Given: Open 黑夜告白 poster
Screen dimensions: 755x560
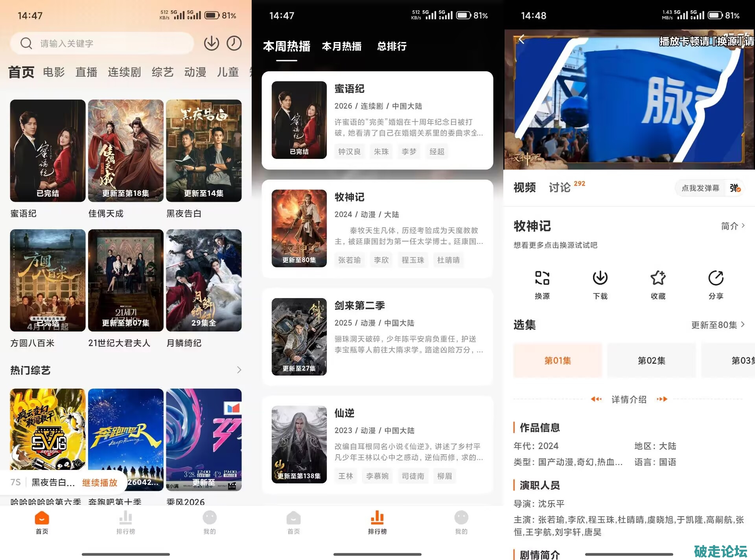Looking at the screenshot, I should [x=204, y=151].
